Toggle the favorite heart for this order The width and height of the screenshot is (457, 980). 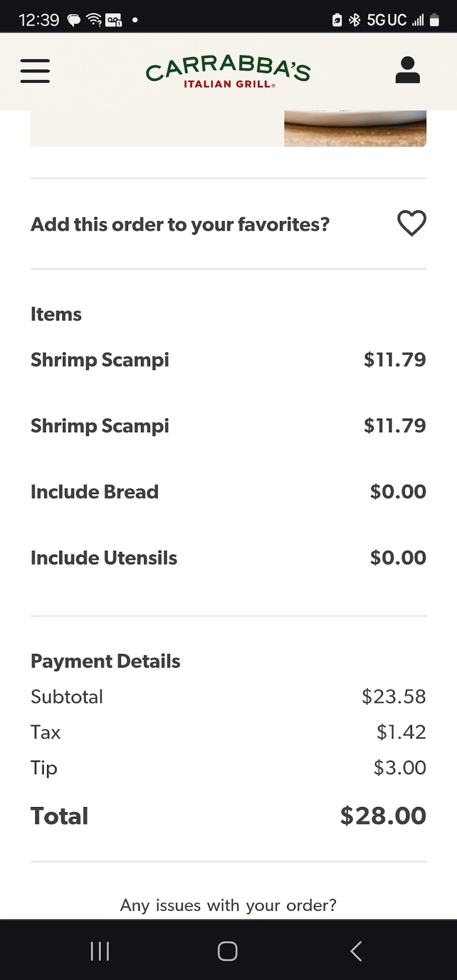click(412, 224)
